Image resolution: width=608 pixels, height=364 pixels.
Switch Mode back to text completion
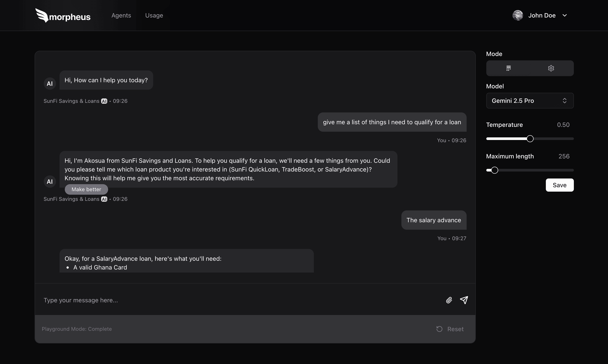(x=508, y=68)
